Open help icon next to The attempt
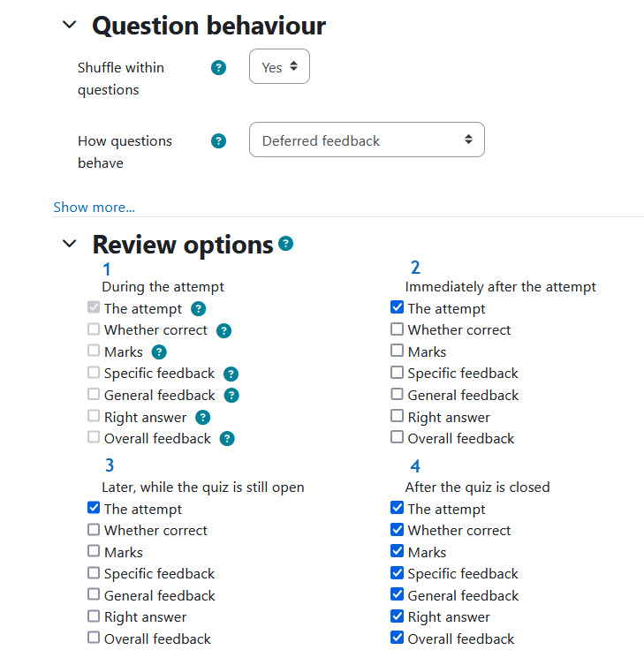Screen dimensions: 644x665 tap(198, 309)
